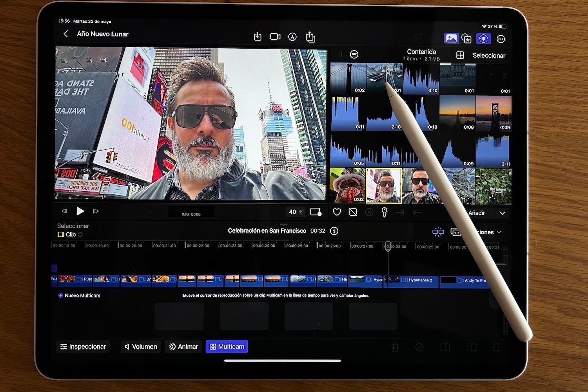Favorite the clip with the heart icon
Image resolution: width=588 pixels, height=392 pixels.
(x=336, y=211)
